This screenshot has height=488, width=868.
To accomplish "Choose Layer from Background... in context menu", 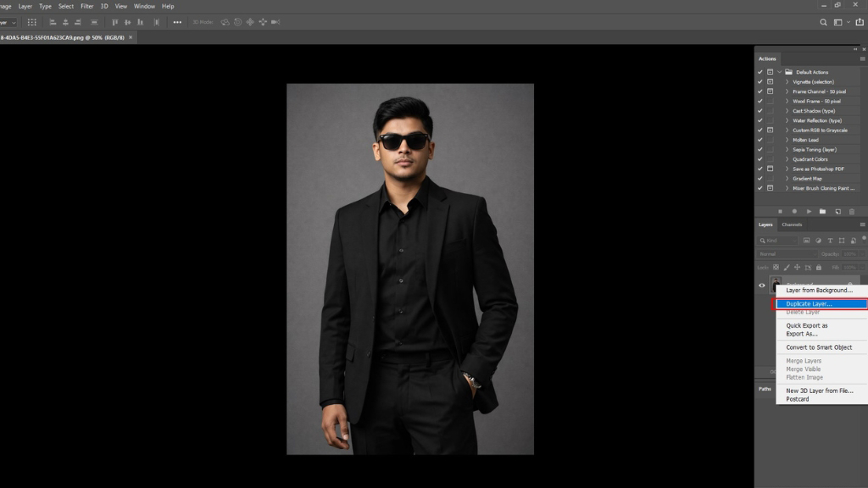I will [821, 290].
